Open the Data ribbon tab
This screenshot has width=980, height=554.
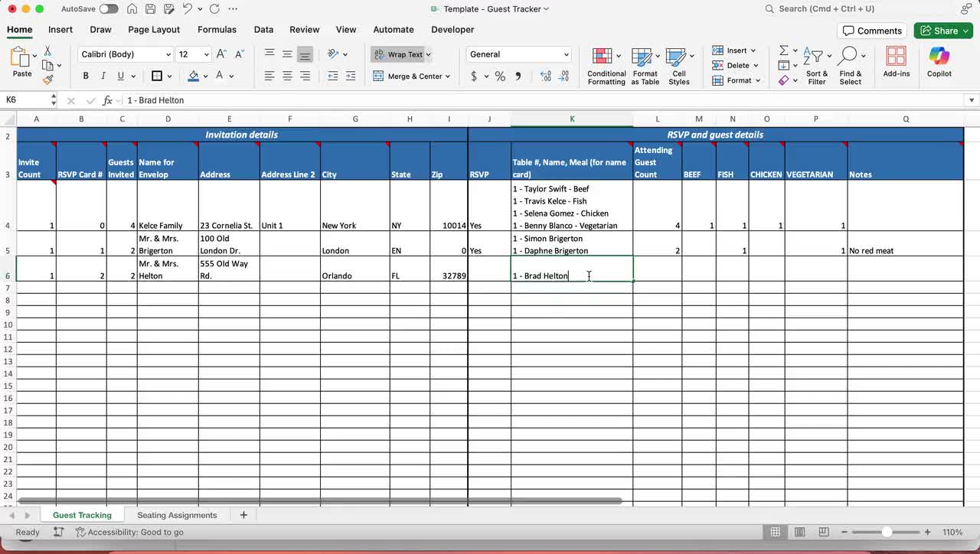click(x=263, y=29)
